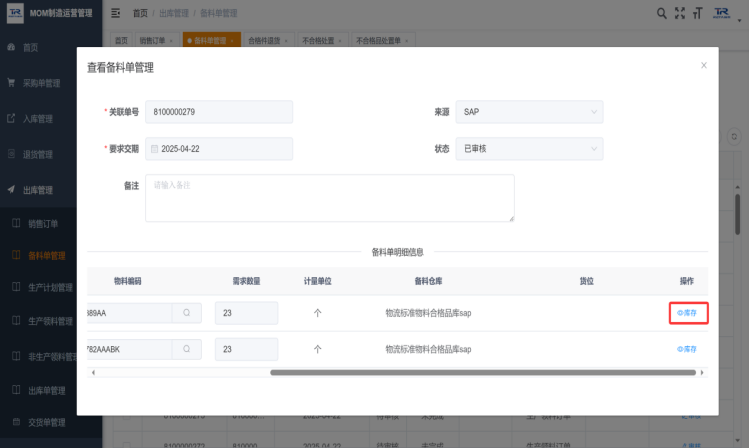This screenshot has height=448, width=749.
Task: Click left arrow of table horizontal scrollbar
Action: click(93, 373)
